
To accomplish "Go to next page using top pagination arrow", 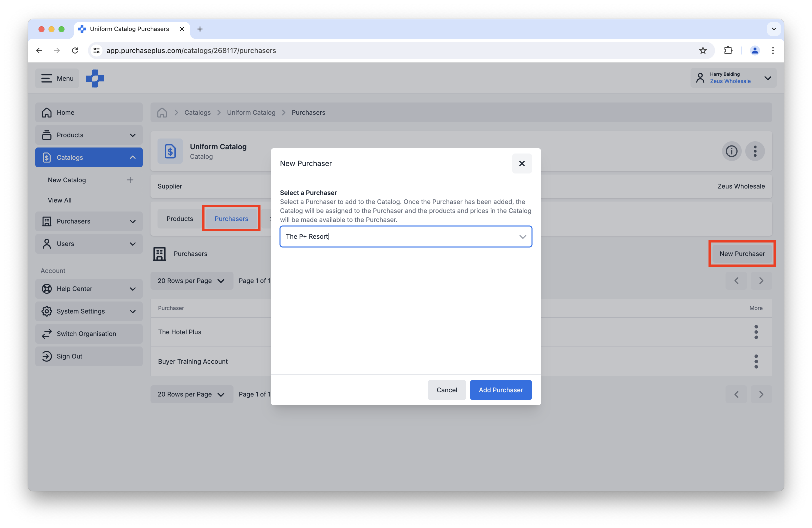I will (x=761, y=281).
